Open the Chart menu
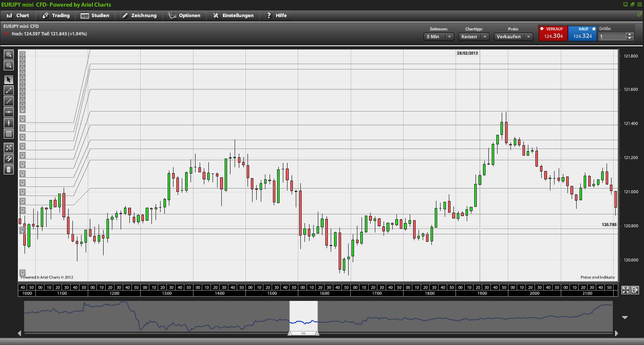This screenshot has width=644, height=345. [18, 15]
